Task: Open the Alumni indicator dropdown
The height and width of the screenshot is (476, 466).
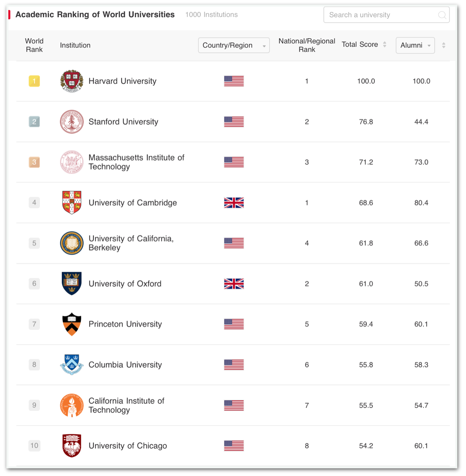Action: [415, 45]
